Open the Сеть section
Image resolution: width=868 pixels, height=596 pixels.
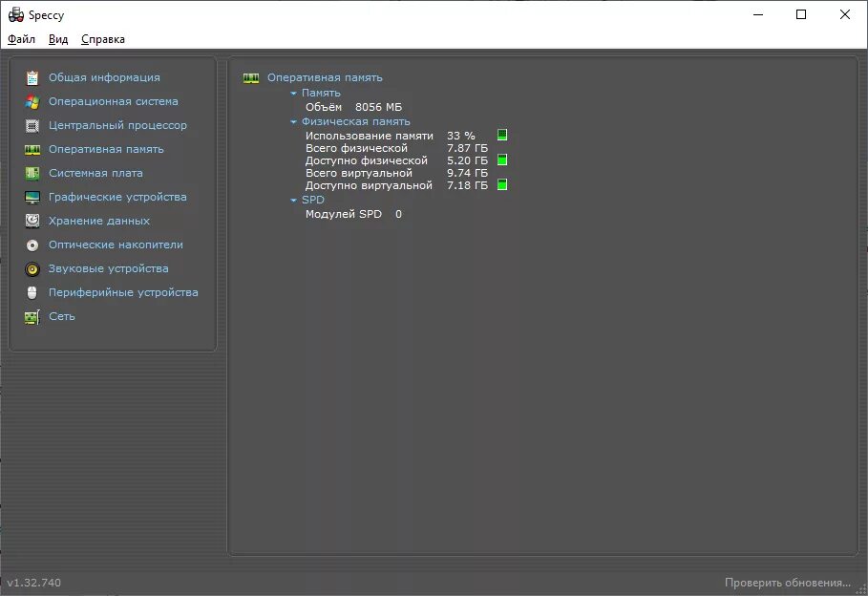[x=62, y=316]
